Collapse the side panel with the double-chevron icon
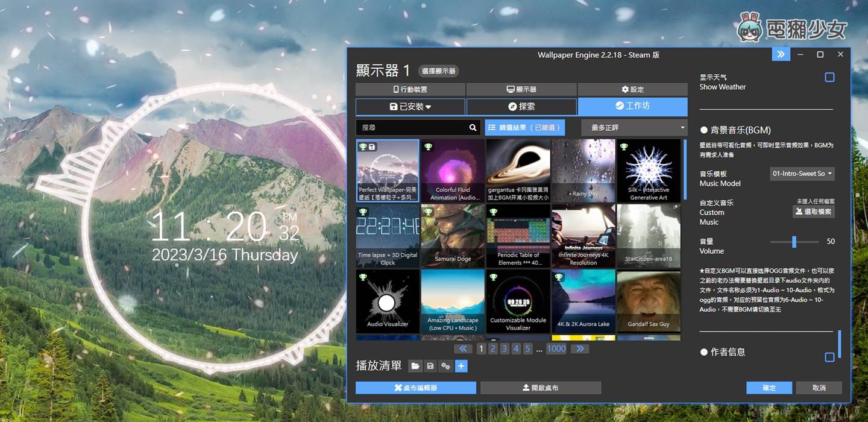This screenshot has width=868, height=422. 781,54
